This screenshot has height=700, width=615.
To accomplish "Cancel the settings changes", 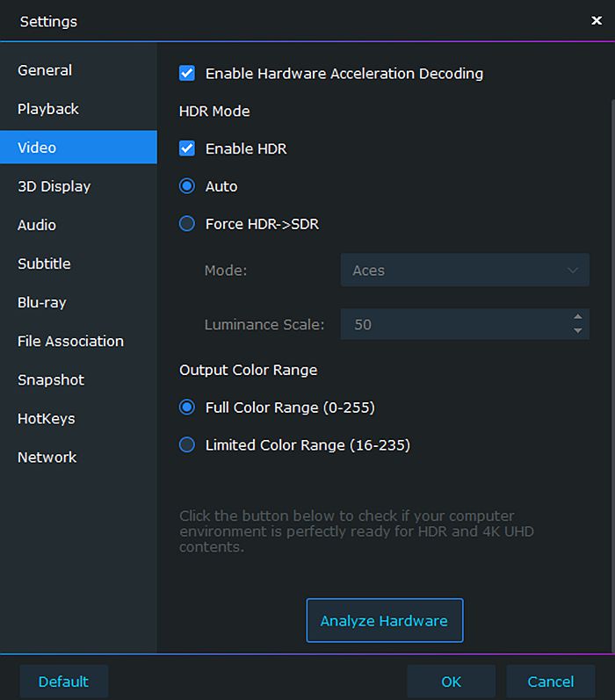I will [551, 682].
